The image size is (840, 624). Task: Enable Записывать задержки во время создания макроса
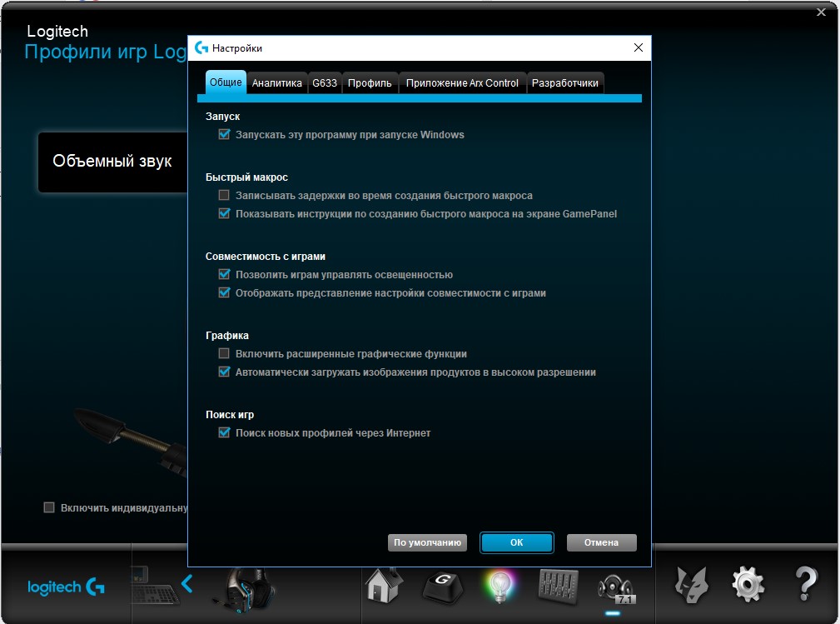224,195
